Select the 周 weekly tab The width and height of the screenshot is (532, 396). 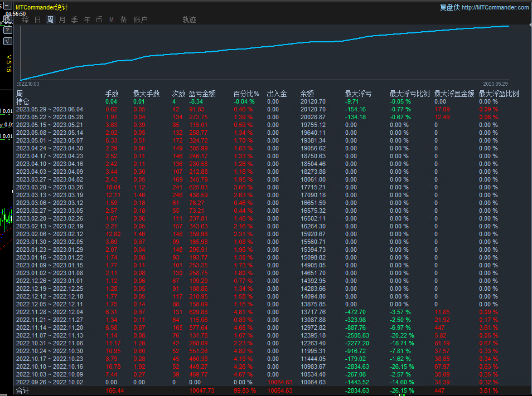50,20
